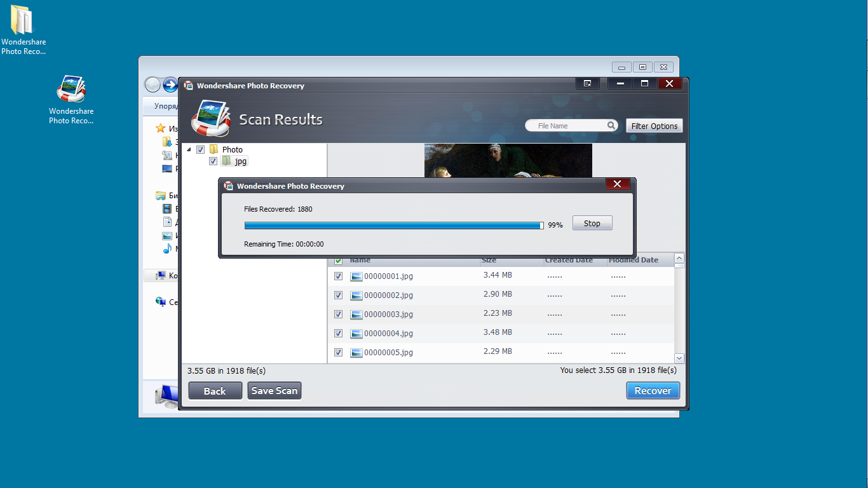Focus the File Name search field
This screenshot has width=868, height=488.
(572, 126)
